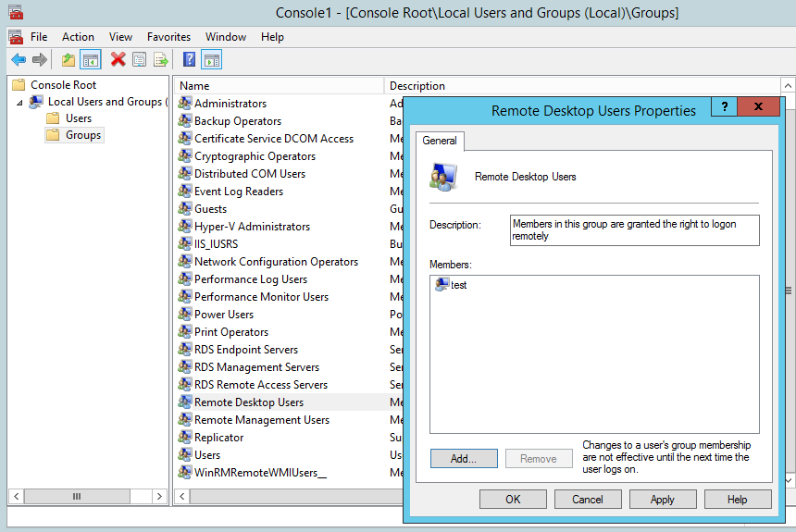
Task: Select WinRMRemoteWMIUsers__ group row
Action: [x=260, y=472]
